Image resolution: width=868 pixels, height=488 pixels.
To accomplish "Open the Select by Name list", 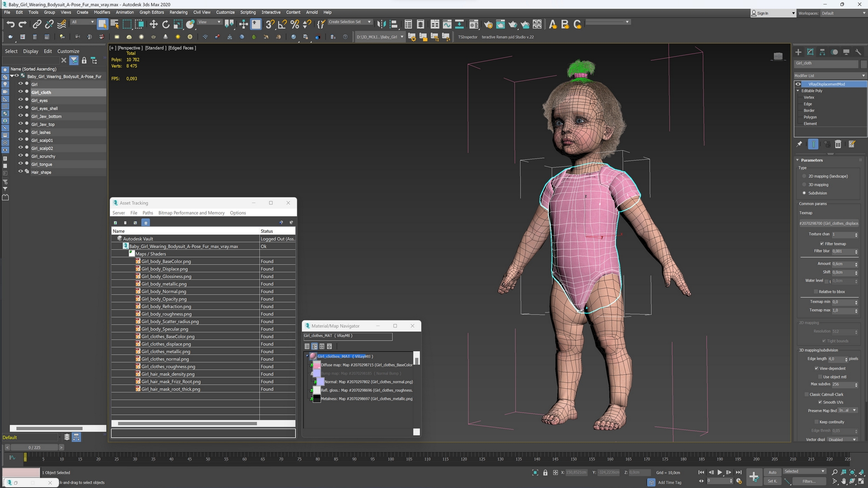I will point(114,24).
